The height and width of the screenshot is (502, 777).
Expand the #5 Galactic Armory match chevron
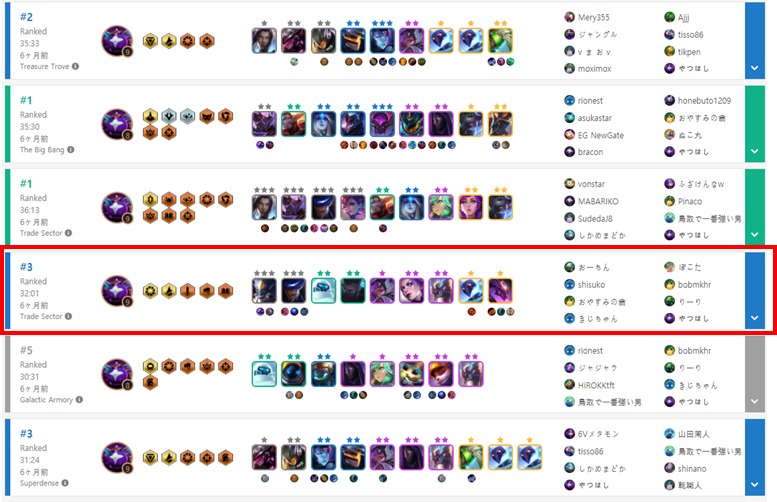[x=754, y=401]
